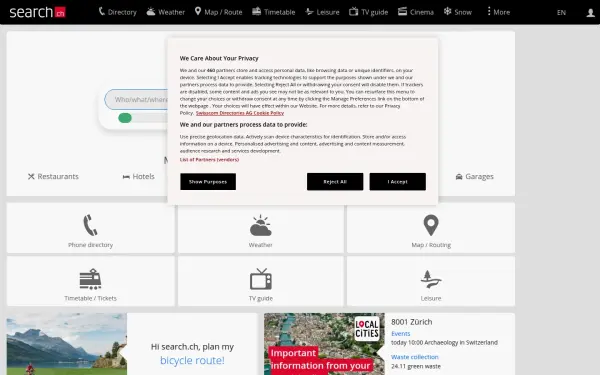Click the Reject All button
This screenshot has height=375, width=600.
[335, 181]
